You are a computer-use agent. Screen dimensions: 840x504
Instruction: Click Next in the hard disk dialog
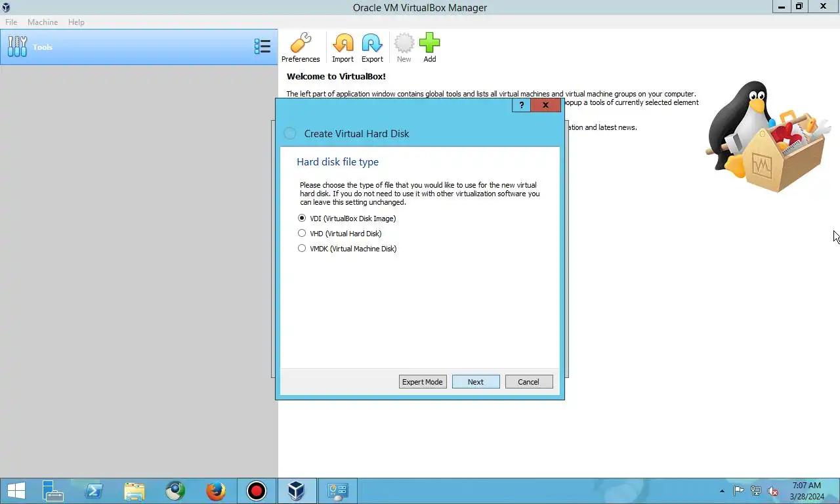[476, 382]
